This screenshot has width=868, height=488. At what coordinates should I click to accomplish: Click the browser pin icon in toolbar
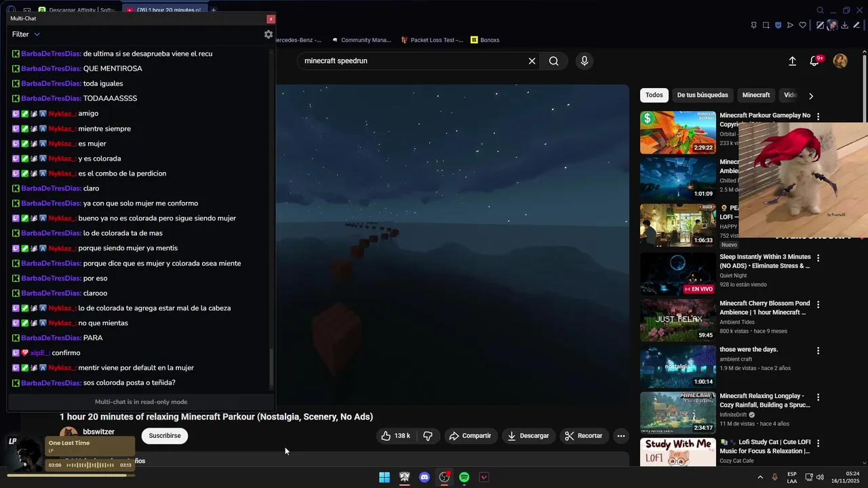(753, 25)
